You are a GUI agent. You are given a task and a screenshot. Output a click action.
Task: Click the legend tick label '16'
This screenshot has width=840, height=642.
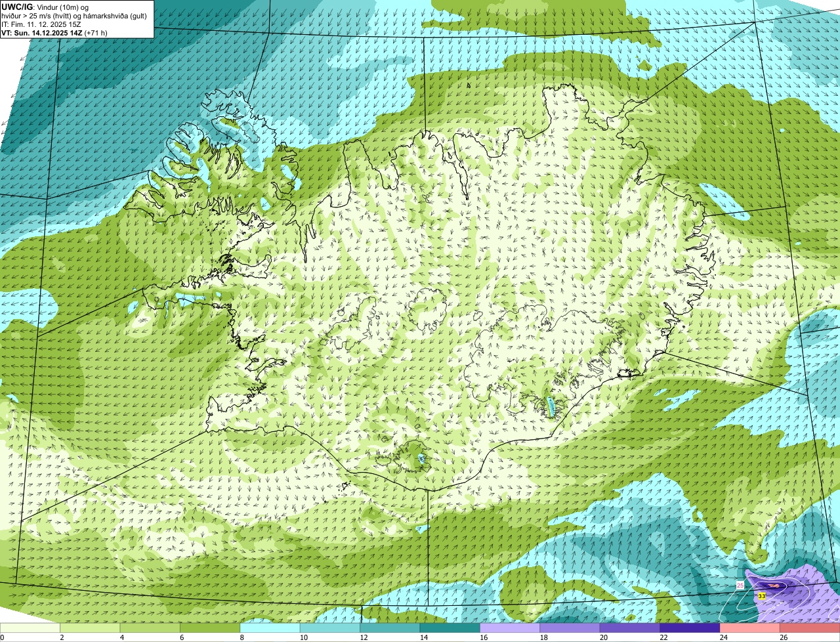[x=484, y=637]
